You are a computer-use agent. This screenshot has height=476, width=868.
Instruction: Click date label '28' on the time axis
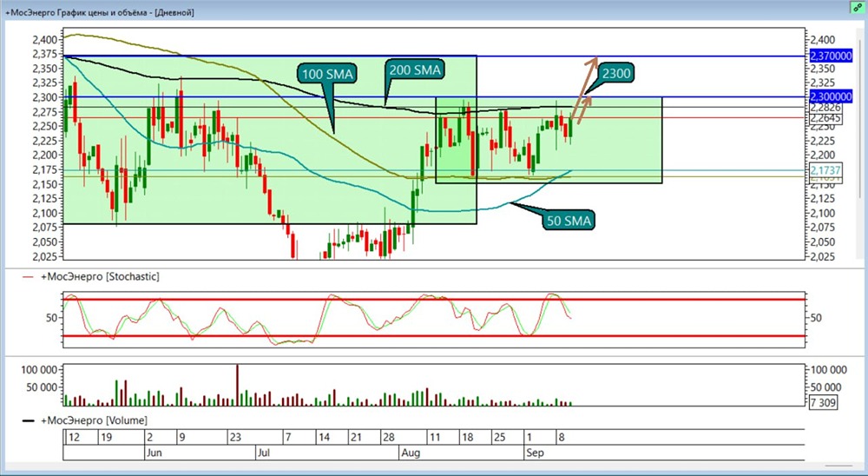389,437
